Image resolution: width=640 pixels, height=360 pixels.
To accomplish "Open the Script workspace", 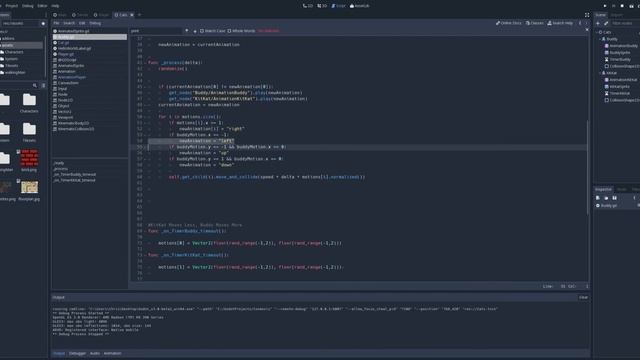I will point(338,6).
